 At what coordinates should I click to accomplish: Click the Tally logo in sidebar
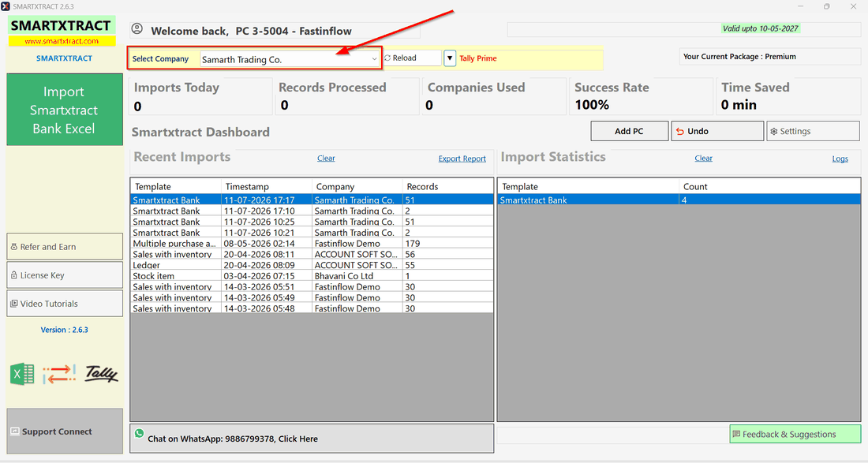pos(101,374)
